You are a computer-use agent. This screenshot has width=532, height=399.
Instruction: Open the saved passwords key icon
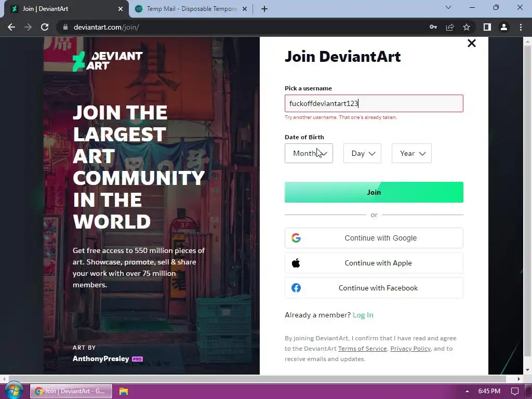(x=433, y=27)
